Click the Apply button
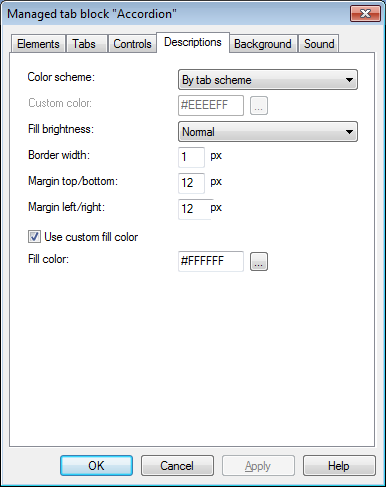Image resolution: width=386 pixels, height=487 pixels. pyautogui.click(x=258, y=466)
